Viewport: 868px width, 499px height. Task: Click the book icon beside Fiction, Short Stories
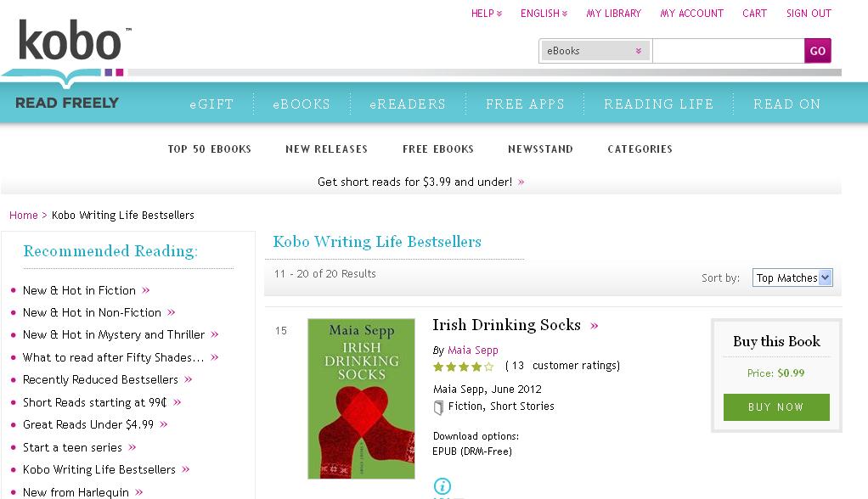pyautogui.click(x=439, y=407)
